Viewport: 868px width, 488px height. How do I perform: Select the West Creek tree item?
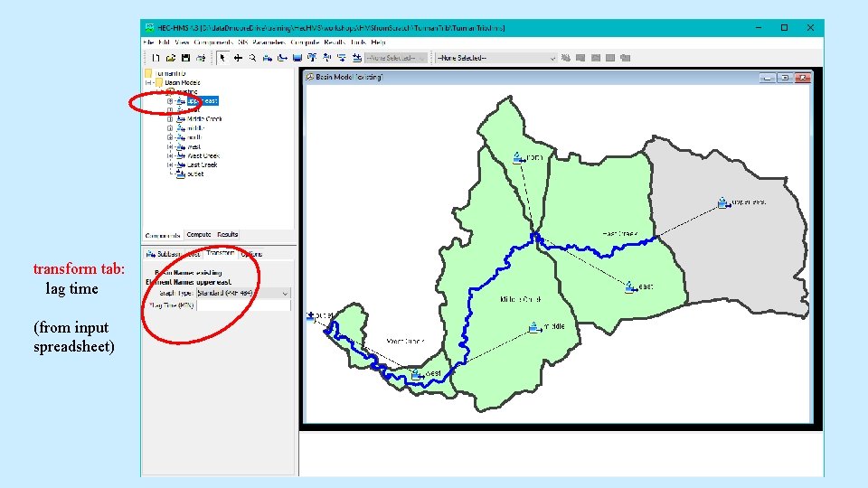pyautogui.click(x=203, y=155)
